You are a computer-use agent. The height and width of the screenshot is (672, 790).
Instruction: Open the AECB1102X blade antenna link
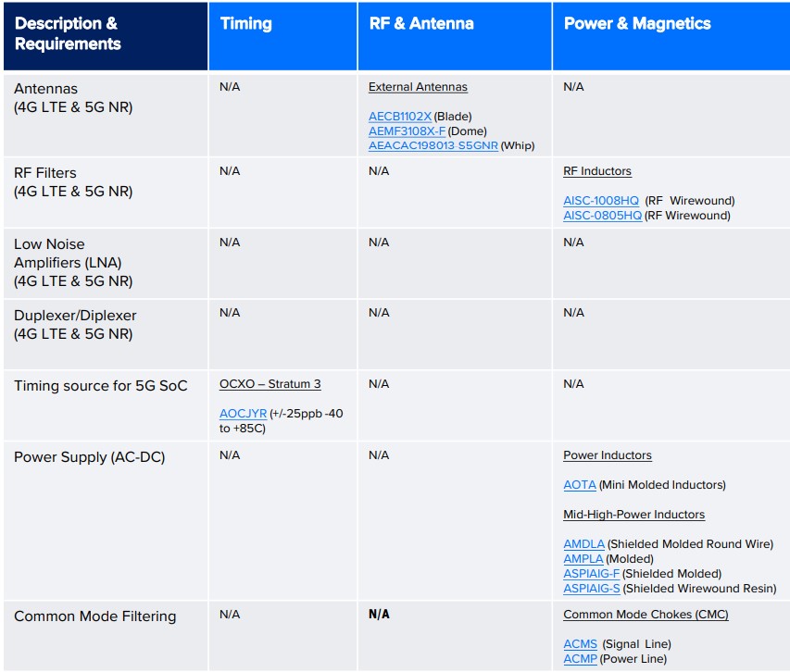399,117
